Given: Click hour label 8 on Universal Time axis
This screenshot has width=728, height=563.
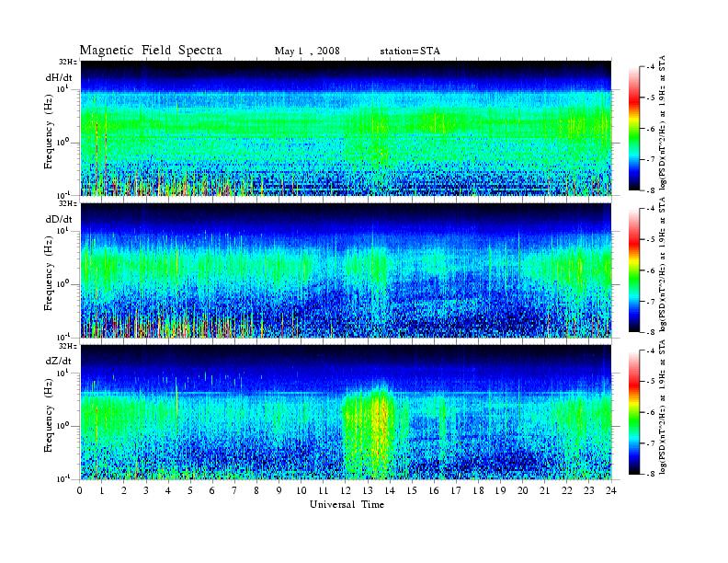Looking at the screenshot, I should point(256,490).
